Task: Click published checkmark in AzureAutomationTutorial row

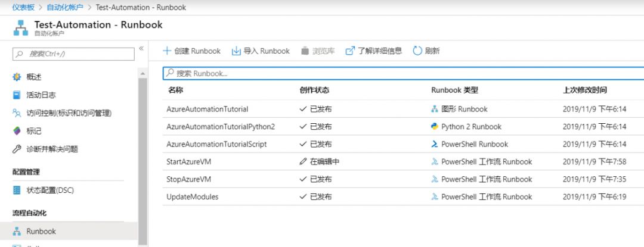Action: tap(303, 109)
